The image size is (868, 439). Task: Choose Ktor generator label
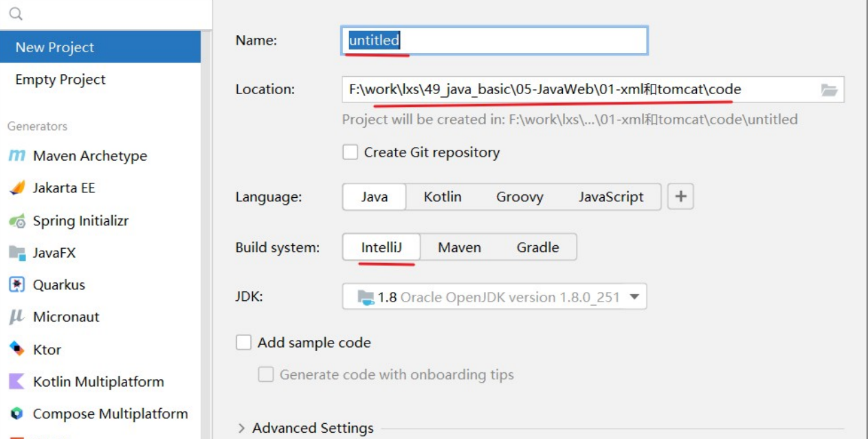[47, 349]
